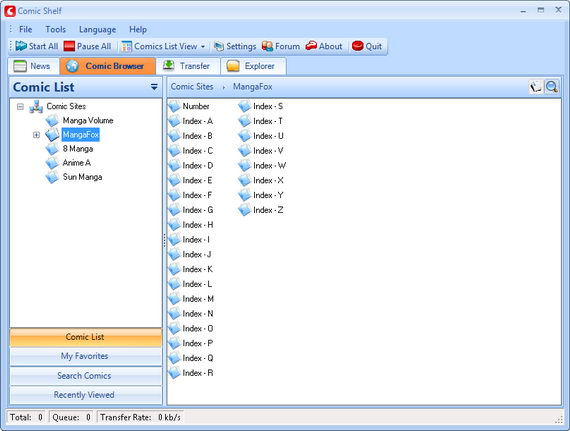570x431 pixels.
Task: Open the Index - D folder icon
Action: pos(175,166)
